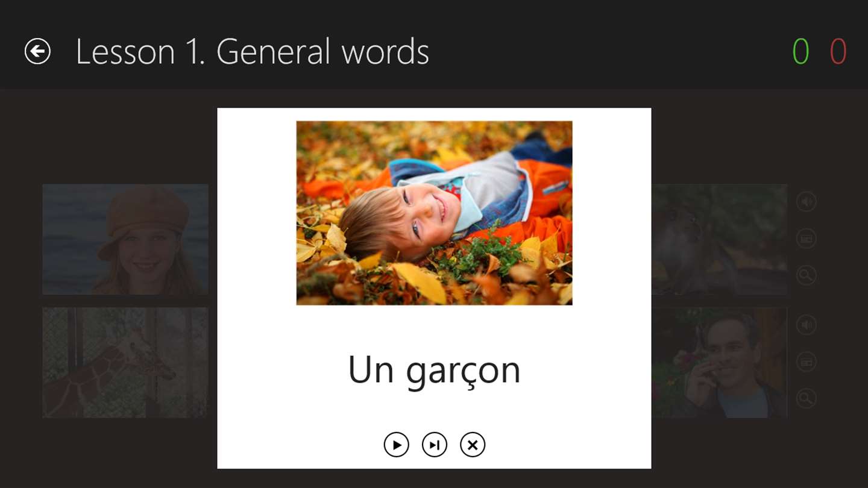Screen dimensions: 868x488
Task: Select the monkey thumbnail
Action: point(719,239)
